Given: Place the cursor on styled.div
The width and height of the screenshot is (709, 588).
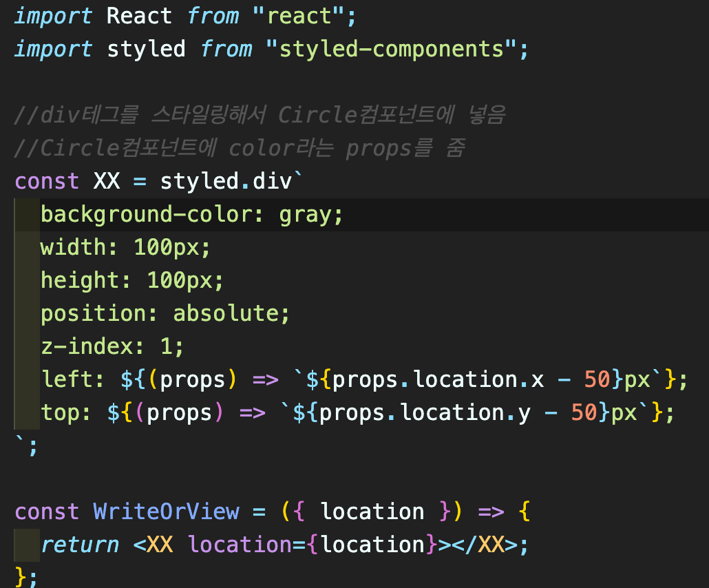Looking at the screenshot, I should click(x=226, y=181).
